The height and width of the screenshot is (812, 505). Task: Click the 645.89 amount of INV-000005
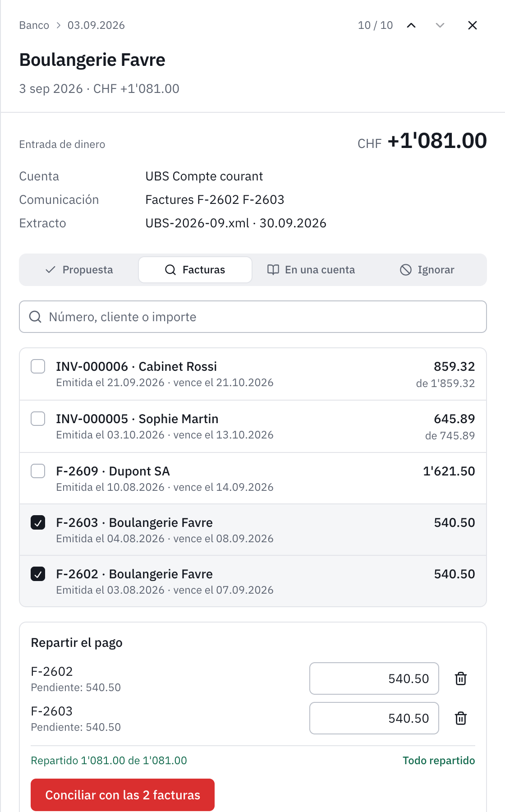click(x=454, y=419)
